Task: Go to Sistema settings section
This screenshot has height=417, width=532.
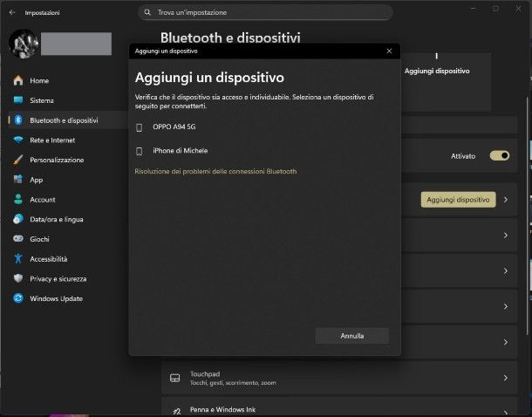Action: point(68,100)
